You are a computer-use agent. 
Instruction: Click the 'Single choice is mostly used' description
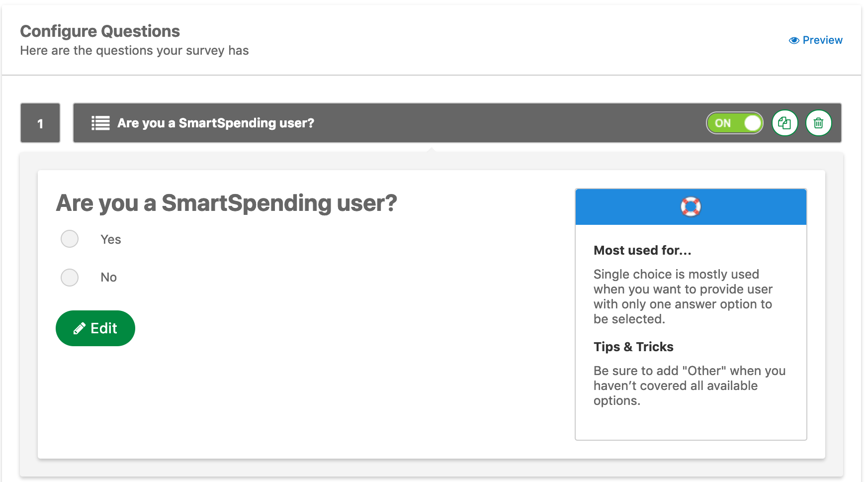683,296
